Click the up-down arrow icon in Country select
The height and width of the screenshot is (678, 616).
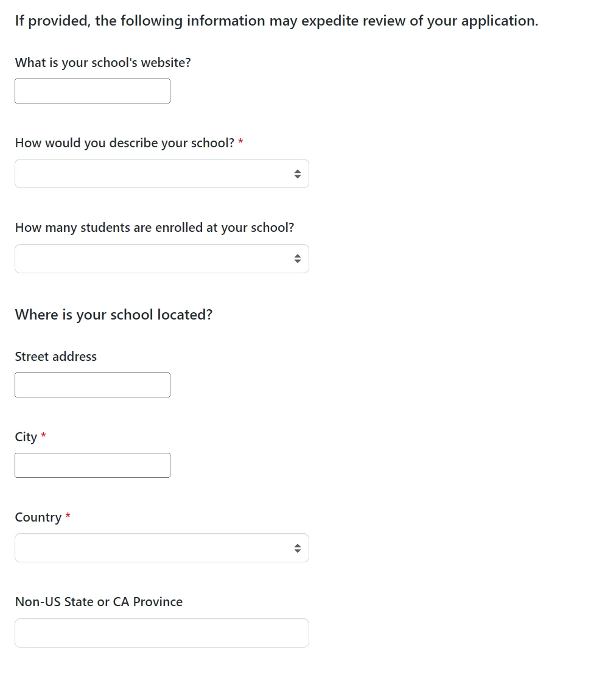pos(297,548)
